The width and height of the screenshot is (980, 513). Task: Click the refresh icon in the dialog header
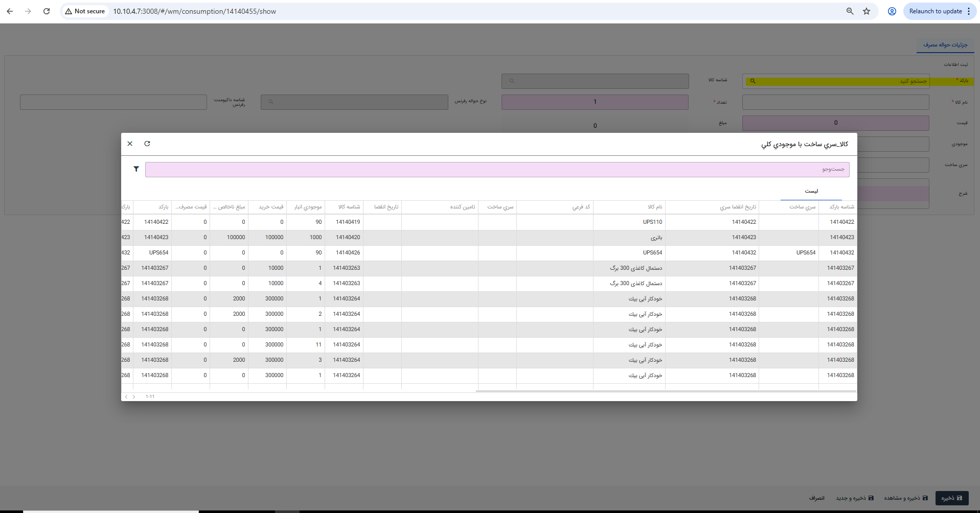point(147,144)
